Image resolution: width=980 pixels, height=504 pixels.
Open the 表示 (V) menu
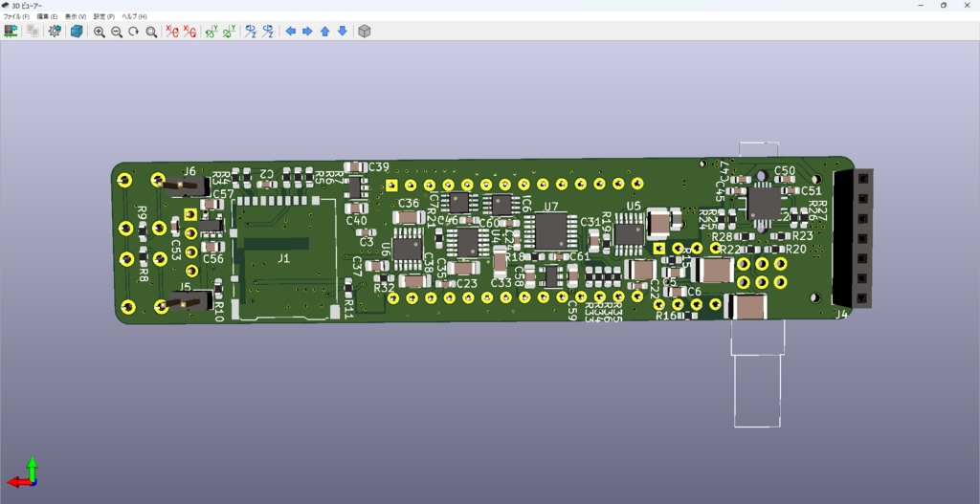pos(76,17)
